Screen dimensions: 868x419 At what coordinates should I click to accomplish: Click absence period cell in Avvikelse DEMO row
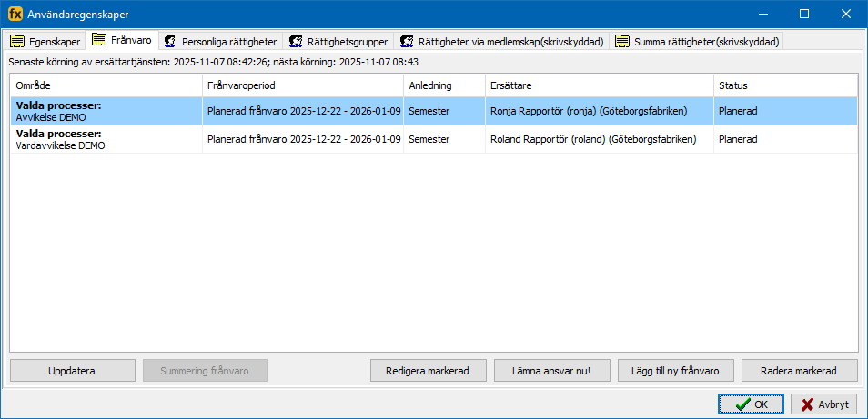(303, 111)
